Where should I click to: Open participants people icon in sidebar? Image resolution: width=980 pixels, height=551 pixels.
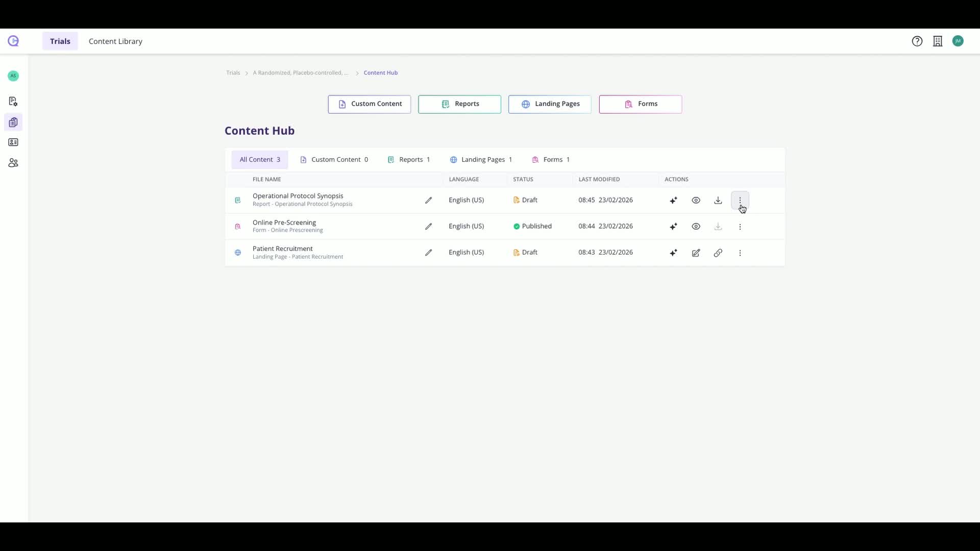pos(13,163)
